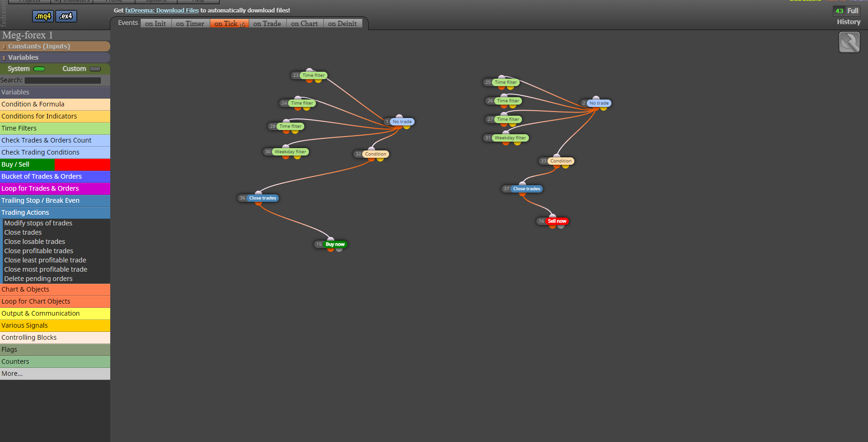
Task: Select Time filter block 26
Action: [508, 101]
